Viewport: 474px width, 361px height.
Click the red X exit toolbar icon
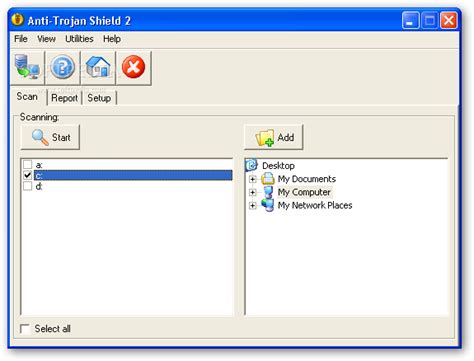[x=133, y=67]
